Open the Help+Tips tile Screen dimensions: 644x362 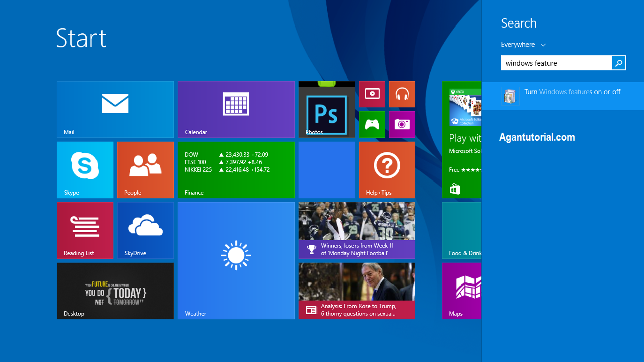387,170
